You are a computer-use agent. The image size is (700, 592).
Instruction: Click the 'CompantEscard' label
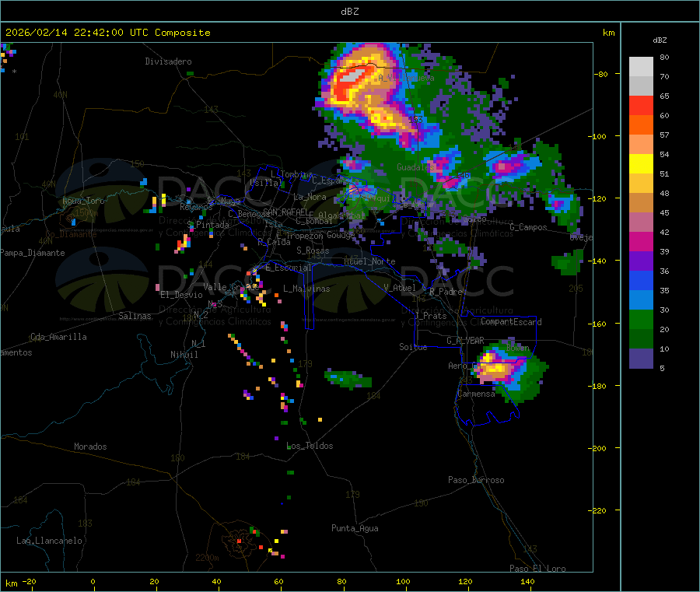(x=511, y=321)
